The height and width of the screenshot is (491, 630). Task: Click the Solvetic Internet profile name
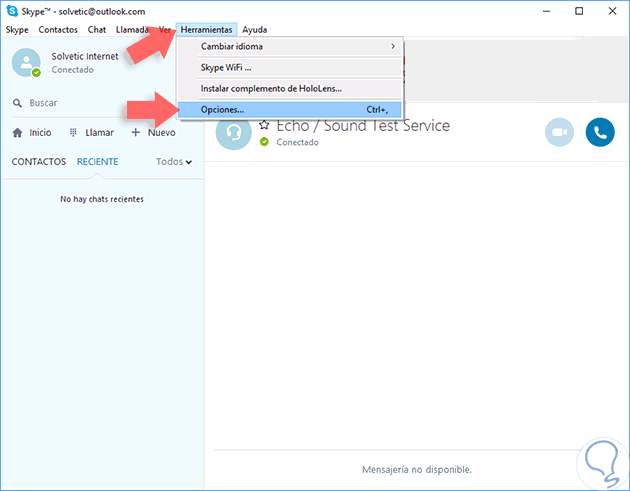tap(85, 56)
